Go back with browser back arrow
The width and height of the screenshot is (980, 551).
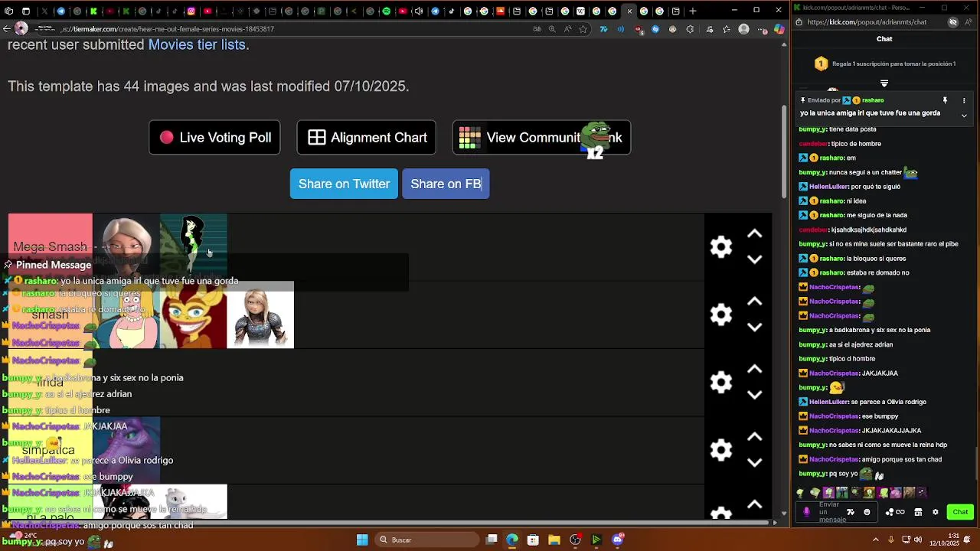pyautogui.click(x=7, y=29)
